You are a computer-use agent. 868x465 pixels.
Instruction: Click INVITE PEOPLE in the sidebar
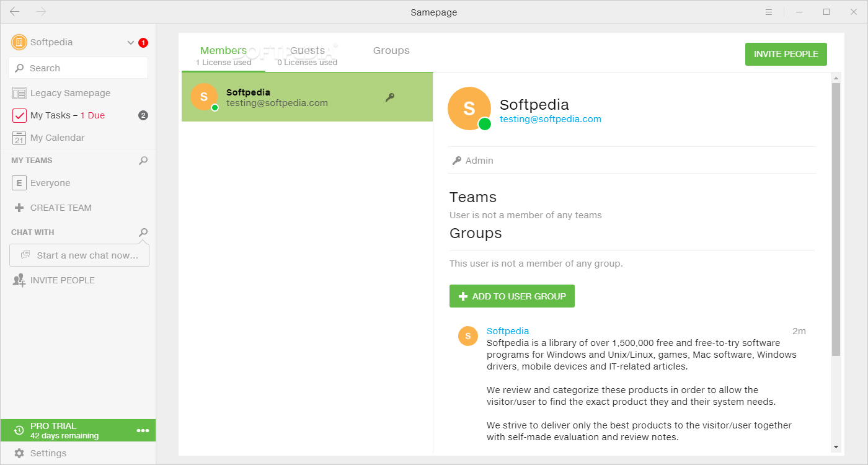pos(63,280)
